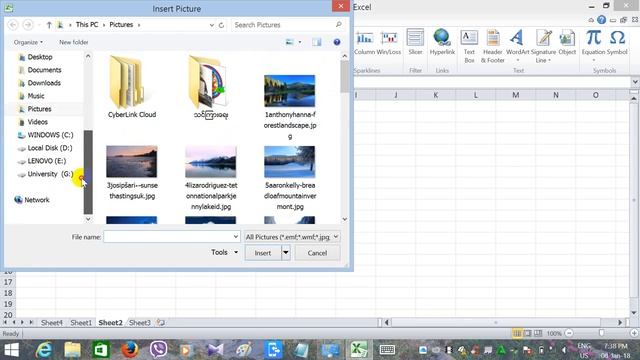Open Firefox from taskbar

(x=129, y=350)
